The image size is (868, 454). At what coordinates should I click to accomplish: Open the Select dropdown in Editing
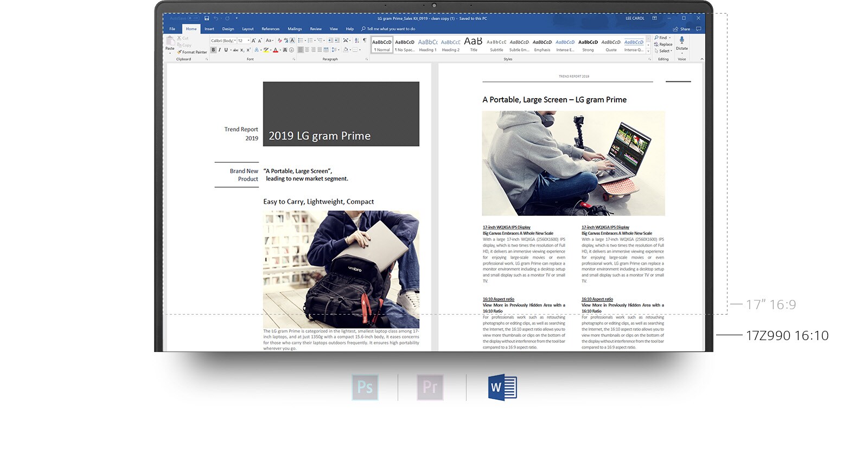[x=663, y=51]
